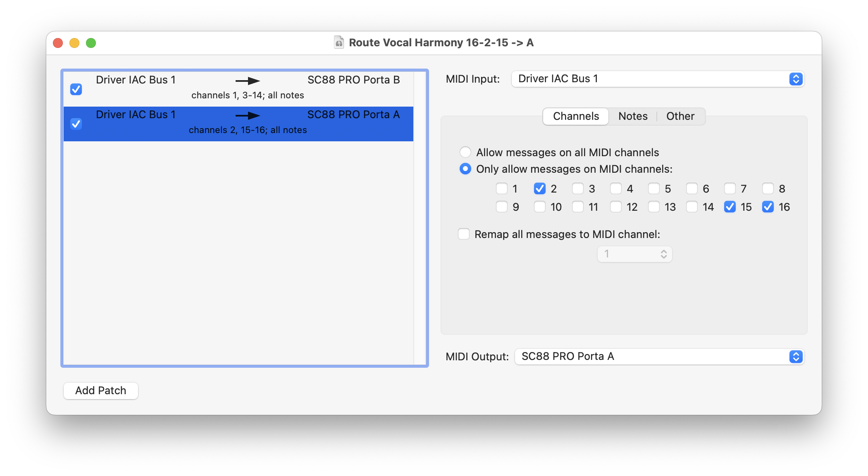868x476 pixels.
Task: Disable the Porta A patch checkbox
Action: (76, 124)
